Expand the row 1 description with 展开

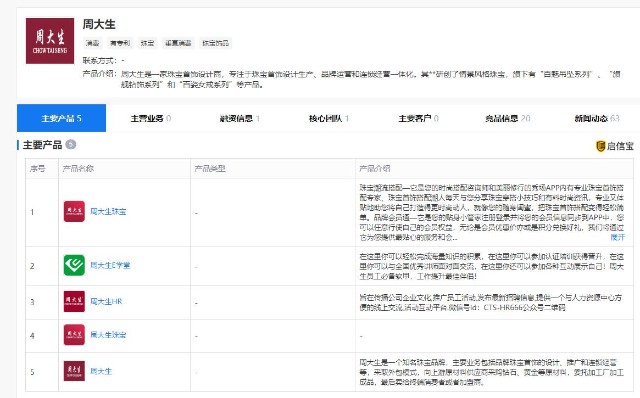[617, 237]
